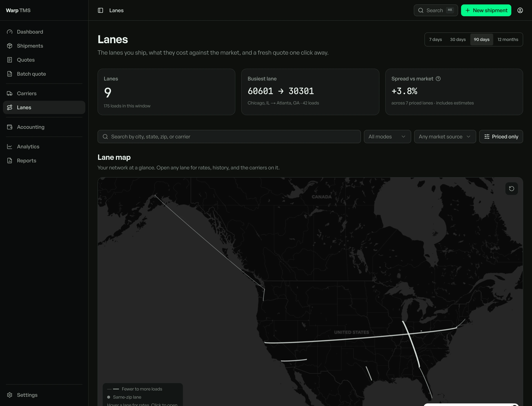Focus the city, state, zip search field
The image size is (532, 406).
229,137
